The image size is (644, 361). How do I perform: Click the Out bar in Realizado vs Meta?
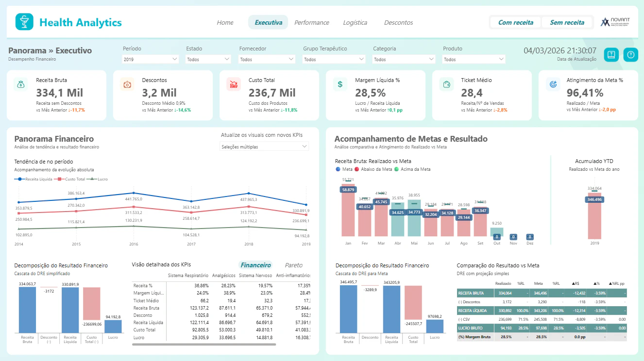click(497, 232)
